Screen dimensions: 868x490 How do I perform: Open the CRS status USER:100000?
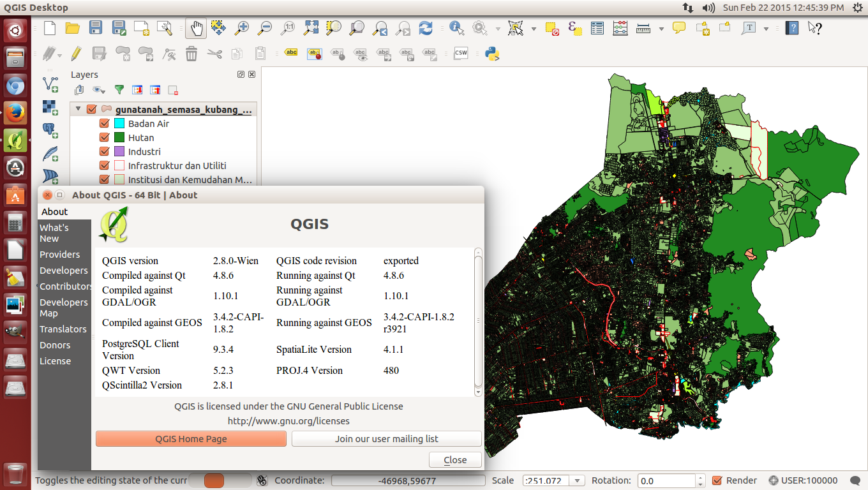pyautogui.click(x=803, y=480)
